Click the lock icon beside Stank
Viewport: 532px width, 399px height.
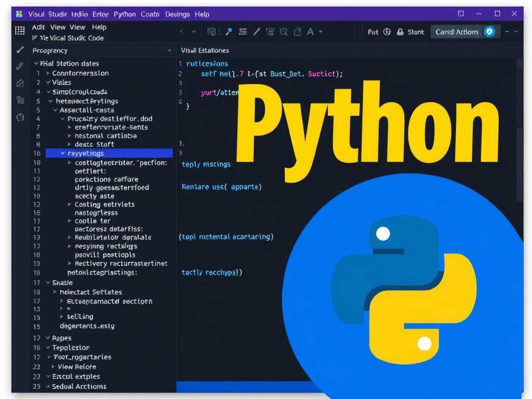click(400, 32)
